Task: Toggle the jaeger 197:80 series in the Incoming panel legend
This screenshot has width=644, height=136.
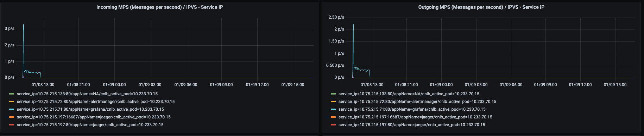Action: point(90,125)
